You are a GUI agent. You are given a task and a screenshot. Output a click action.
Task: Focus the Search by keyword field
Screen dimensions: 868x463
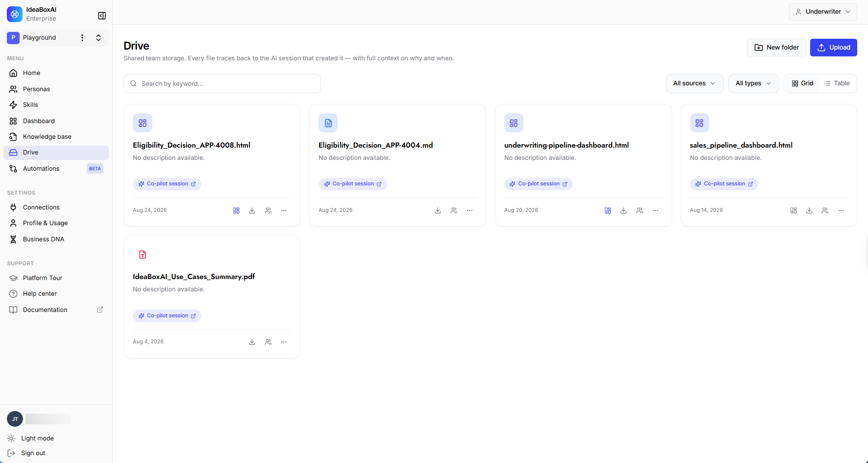tap(222, 84)
